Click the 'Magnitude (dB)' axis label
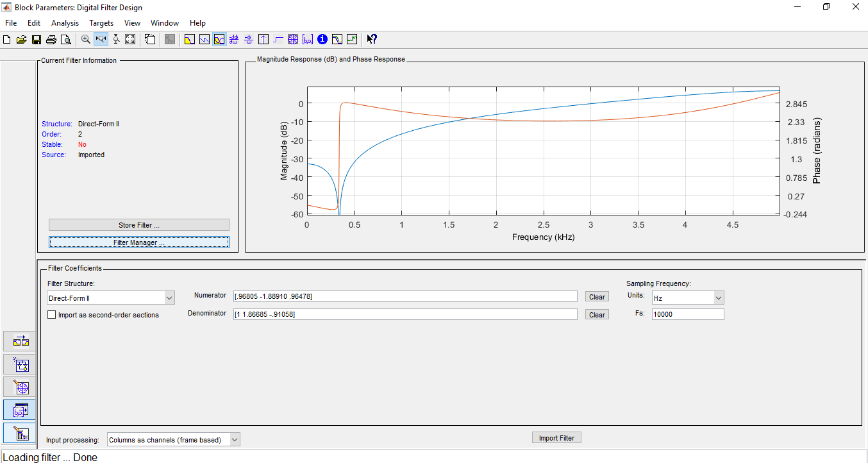868x463 pixels. point(284,151)
